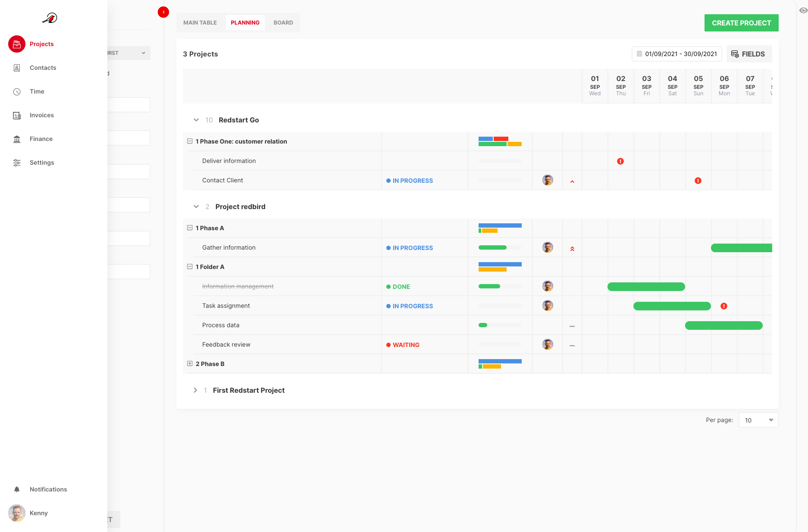Open the Per page dropdown

click(758, 420)
